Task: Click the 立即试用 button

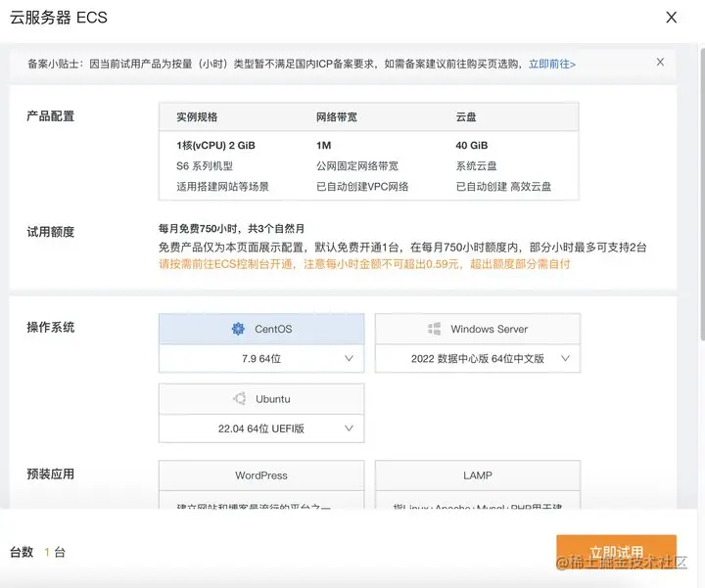Action: point(617,552)
